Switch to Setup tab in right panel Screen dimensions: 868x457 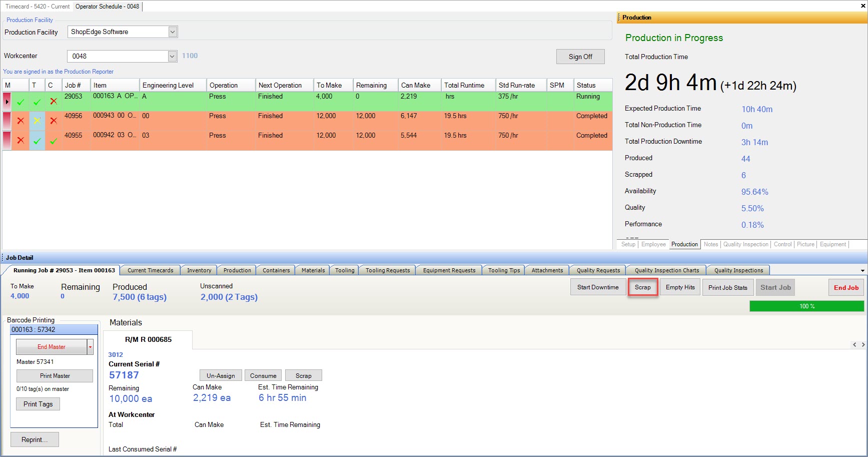(x=628, y=244)
